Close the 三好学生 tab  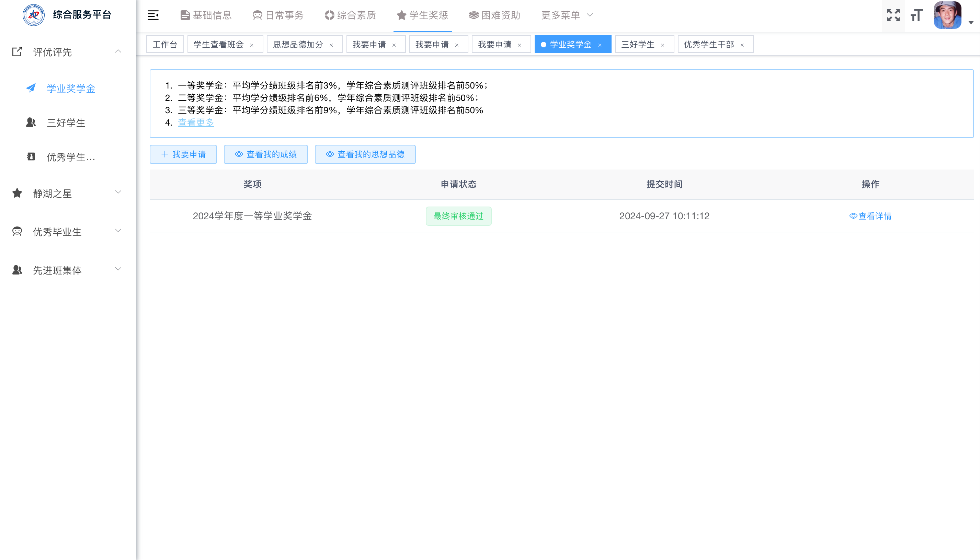[x=663, y=45]
